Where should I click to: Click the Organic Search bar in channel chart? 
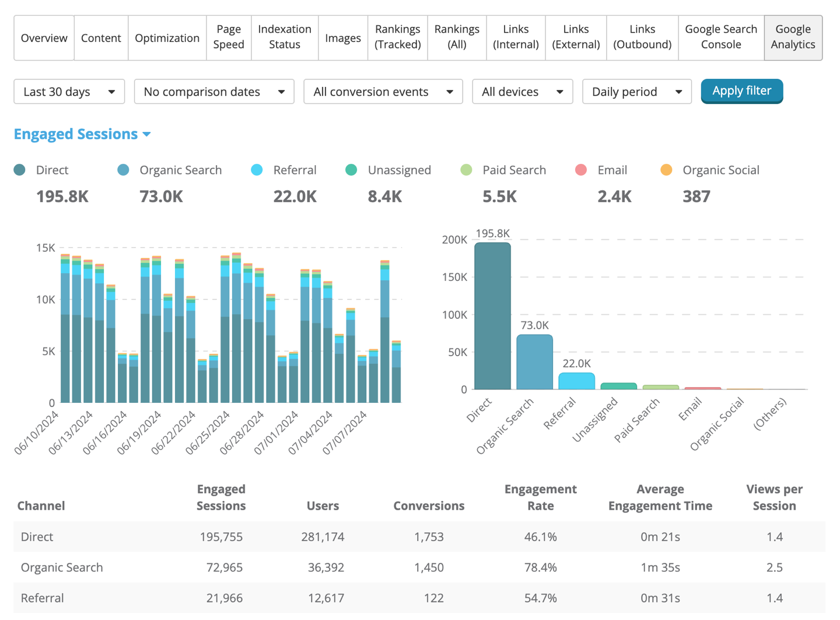pos(534,362)
